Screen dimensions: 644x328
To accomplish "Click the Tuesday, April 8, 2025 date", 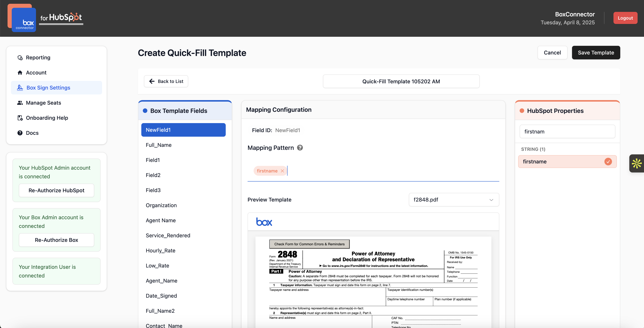I will click(x=568, y=22).
